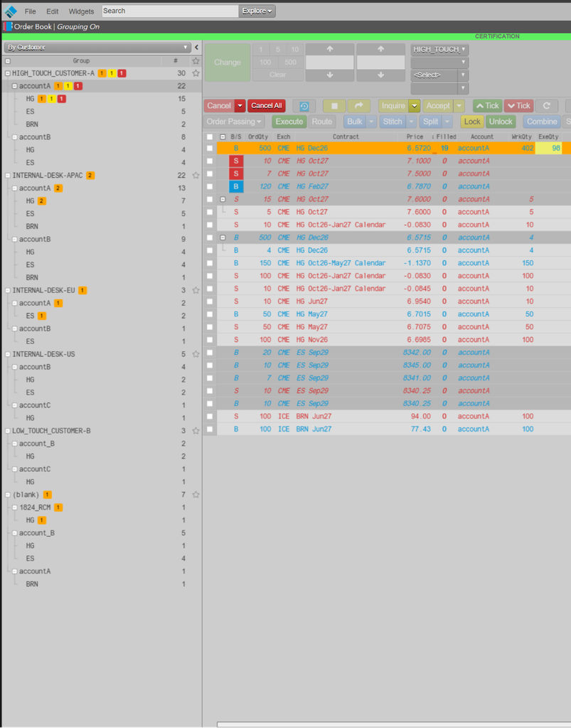Check the HG Nov26 6.6985 order row
Image resolution: width=571 pixels, height=728 pixels.
[x=210, y=339]
